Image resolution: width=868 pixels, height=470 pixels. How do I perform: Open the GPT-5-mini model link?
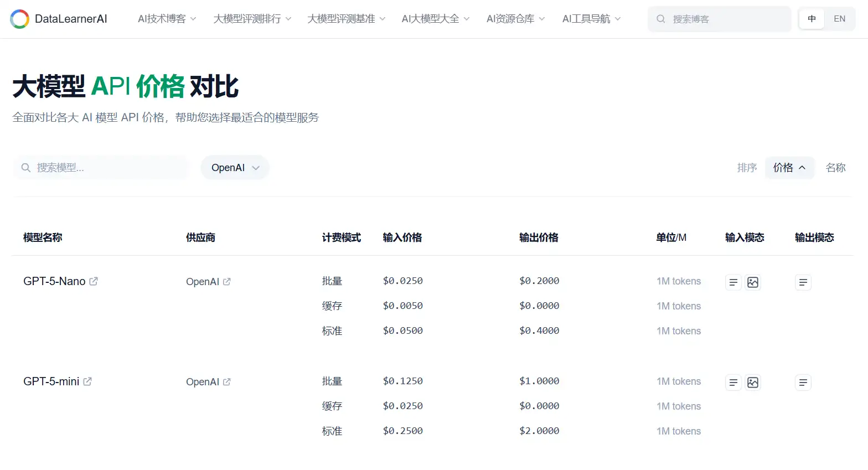(51, 381)
